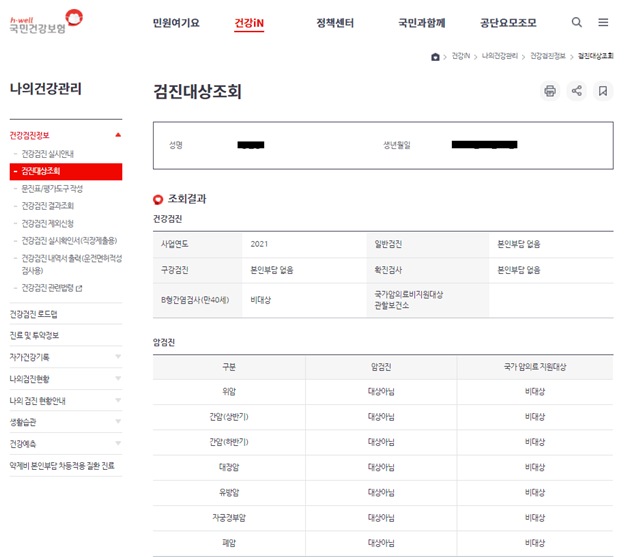Click 국가암의료비지원대상 관할보건소 cell

pyautogui.click(x=428, y=300)
